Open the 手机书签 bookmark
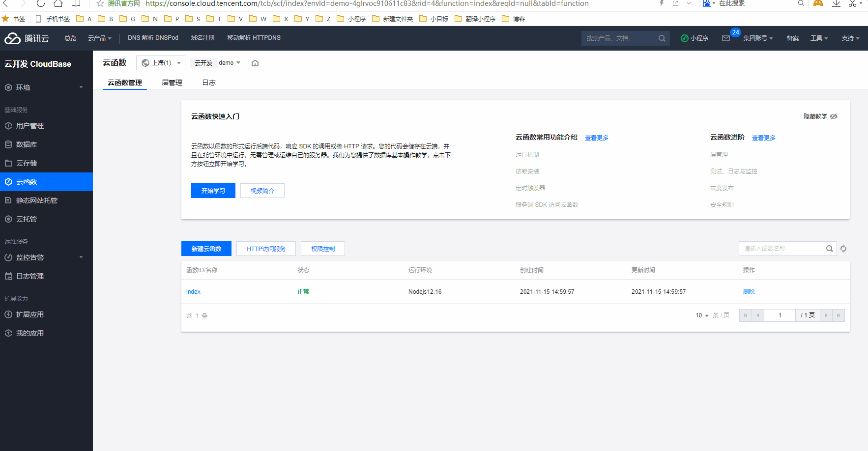The width and height of the screenshot is (868, 451). [x=53, y=19]
